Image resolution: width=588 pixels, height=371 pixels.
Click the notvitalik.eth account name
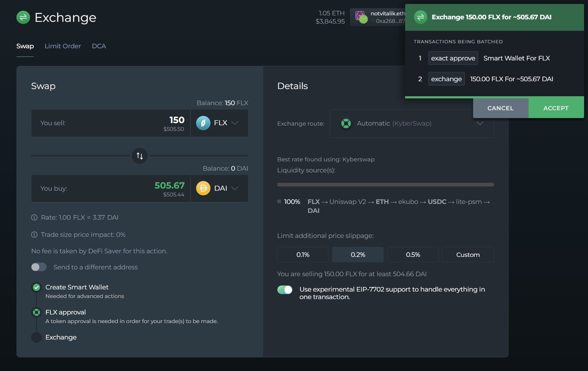click(x=388, y=13)
